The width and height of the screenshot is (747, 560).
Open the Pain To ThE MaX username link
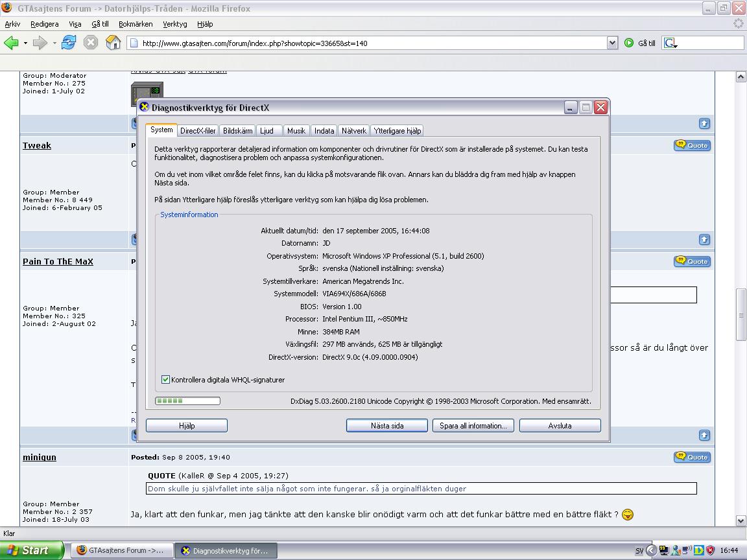pyautogui.click(x=58, y=262)
